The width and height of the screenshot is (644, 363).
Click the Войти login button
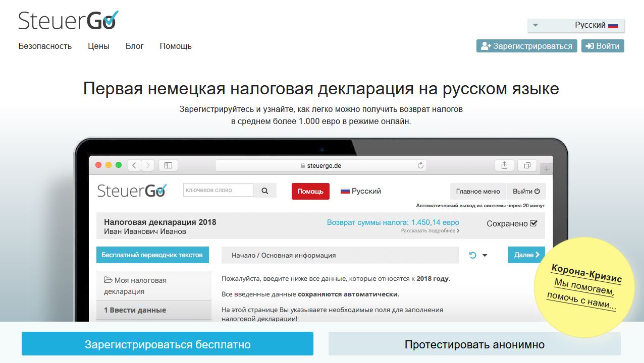[603, 46]
